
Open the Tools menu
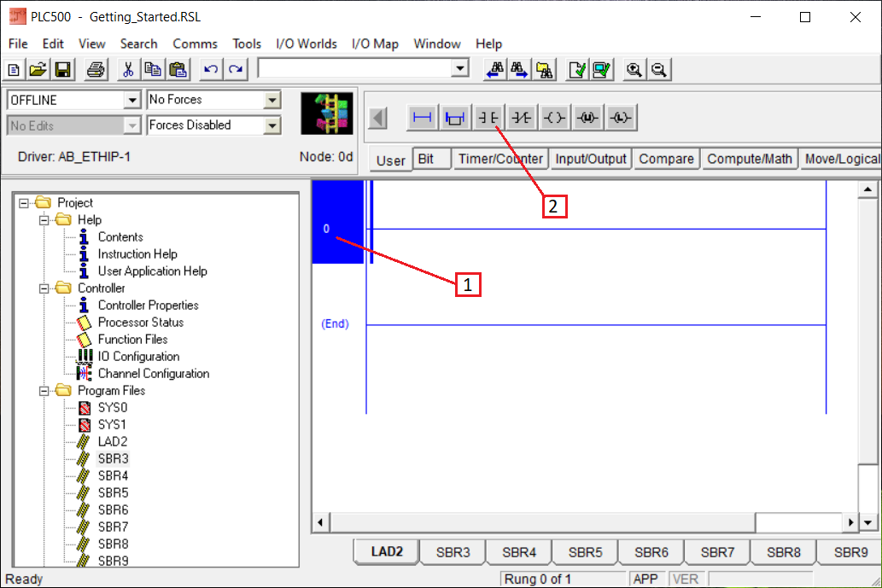[x=247, y=44]
